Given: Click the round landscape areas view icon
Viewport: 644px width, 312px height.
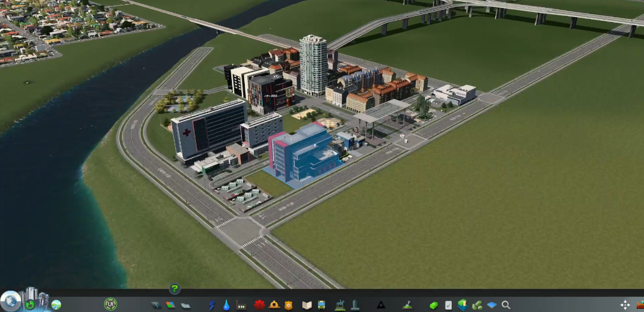Looking at the screenshot, I should point(56,305).
